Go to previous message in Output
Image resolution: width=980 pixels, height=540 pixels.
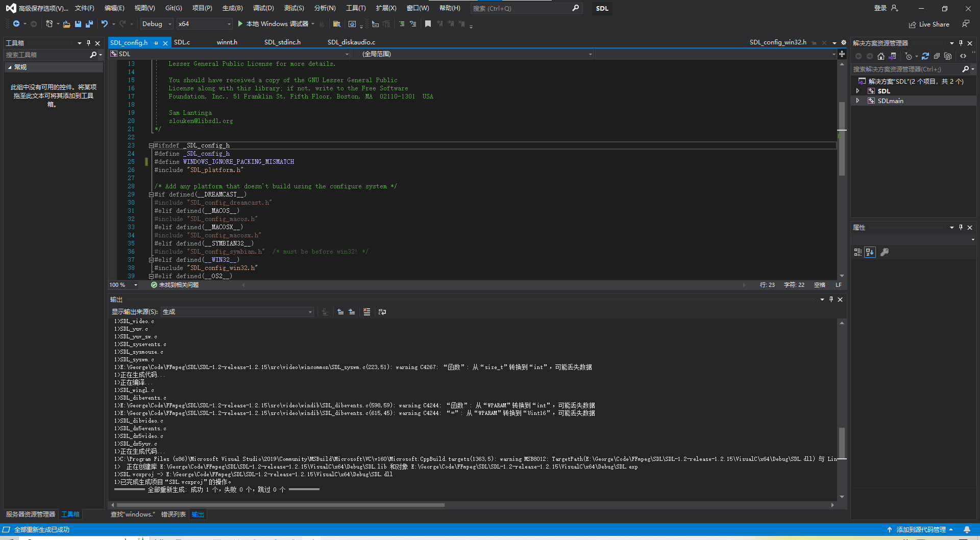coord(340,312)
